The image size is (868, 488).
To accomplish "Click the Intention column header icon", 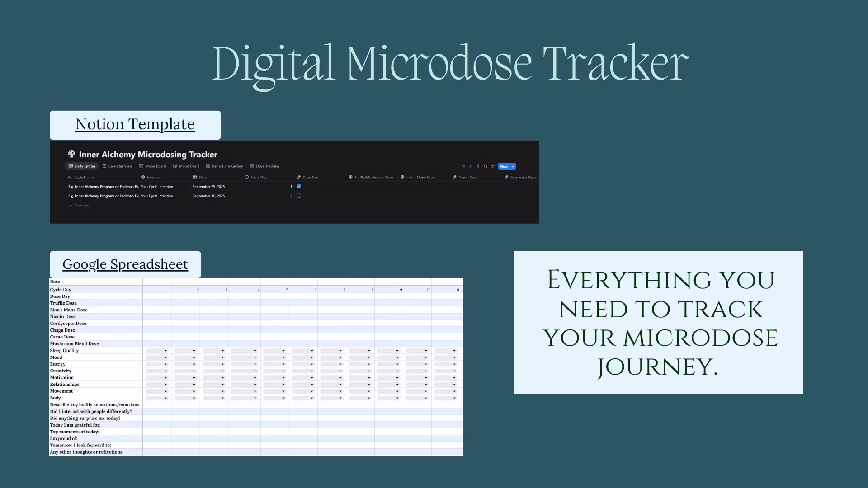I will 143,177.
